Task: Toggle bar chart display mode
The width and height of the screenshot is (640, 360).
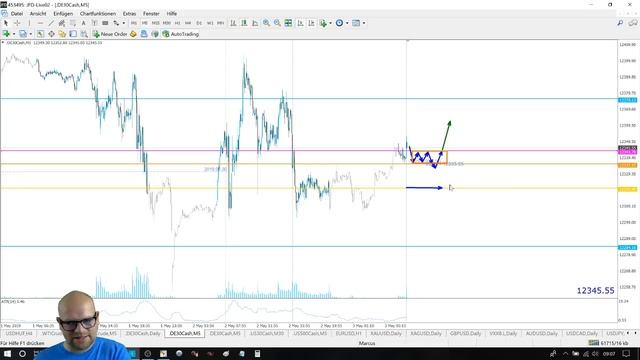Action: 233,23
